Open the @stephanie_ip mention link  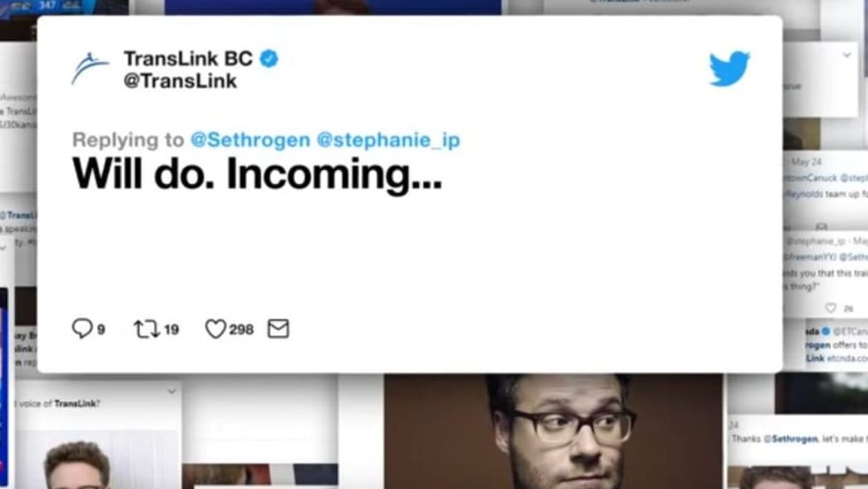(388, 140)
